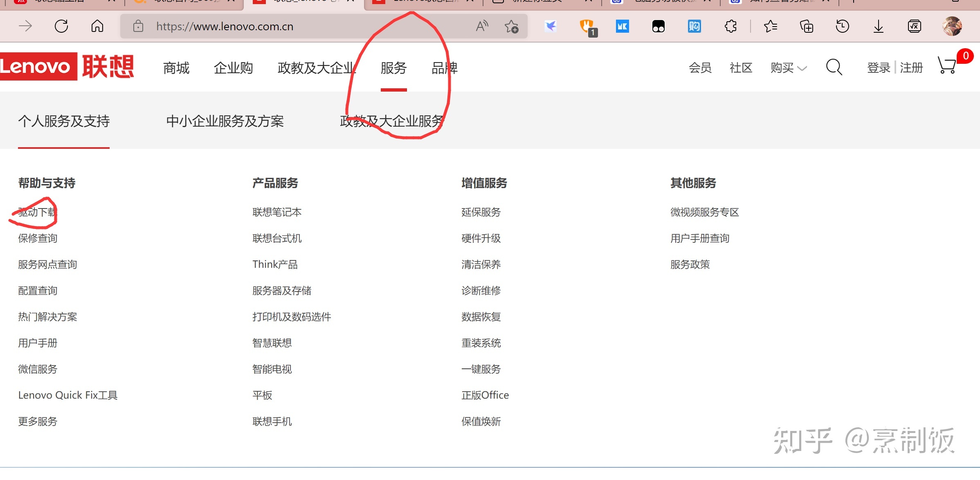
Task: Open 服务政策 link
Action: 690,265
